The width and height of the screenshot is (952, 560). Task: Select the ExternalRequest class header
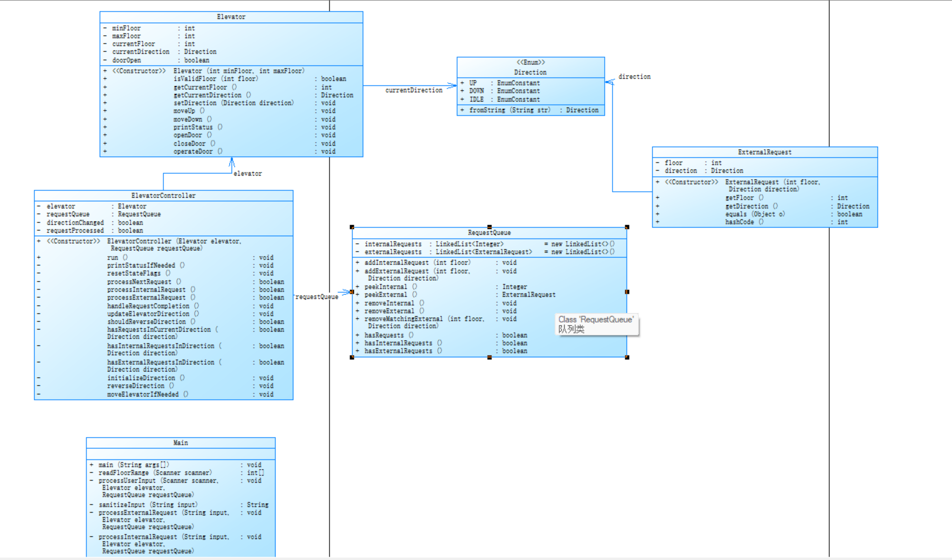pos(764,152)
